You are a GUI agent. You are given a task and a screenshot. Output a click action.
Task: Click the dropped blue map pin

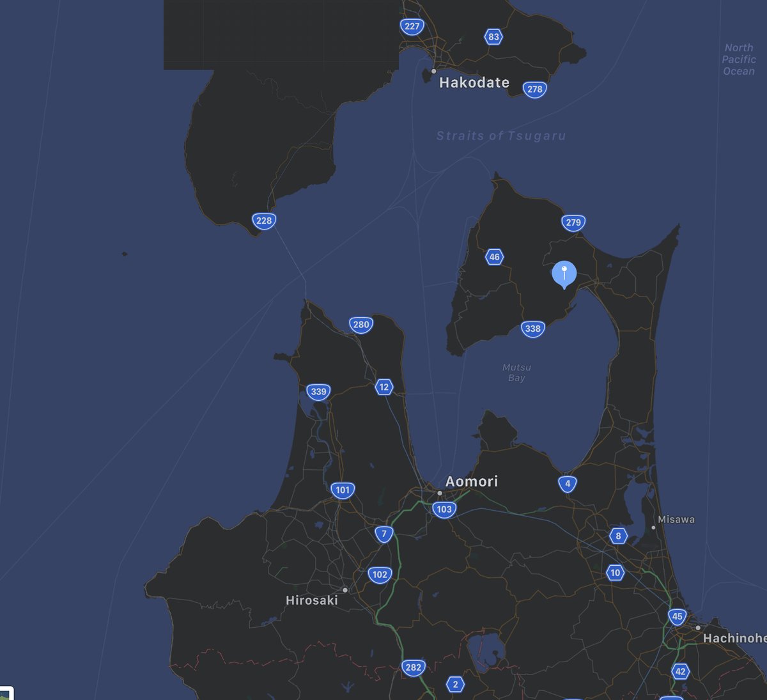[564, 275]
